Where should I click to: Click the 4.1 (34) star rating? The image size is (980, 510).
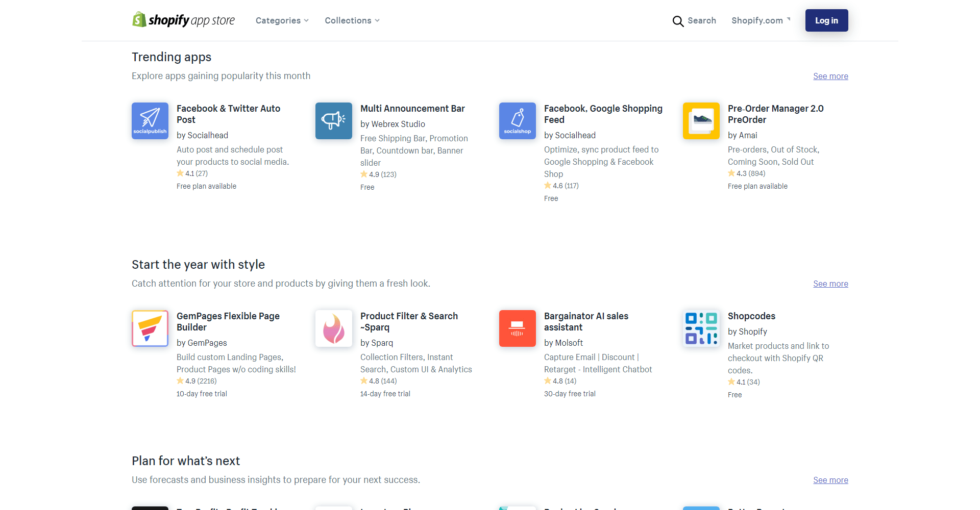(744, 382)
